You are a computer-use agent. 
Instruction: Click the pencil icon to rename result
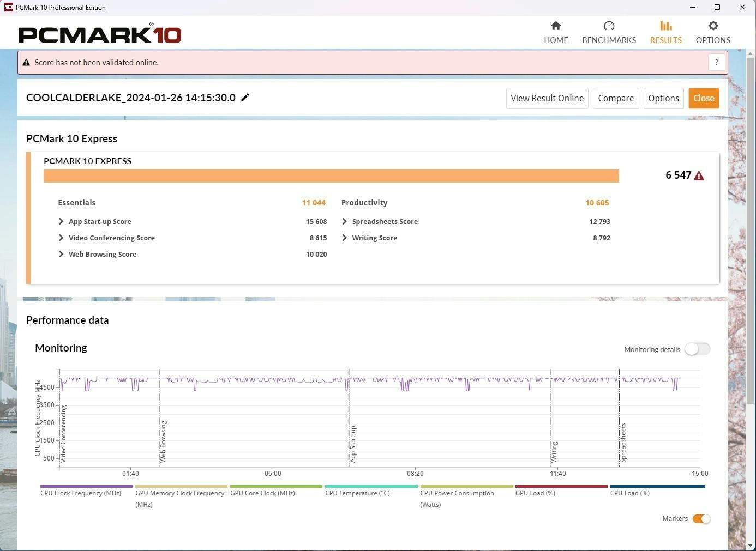pos(245,98)
